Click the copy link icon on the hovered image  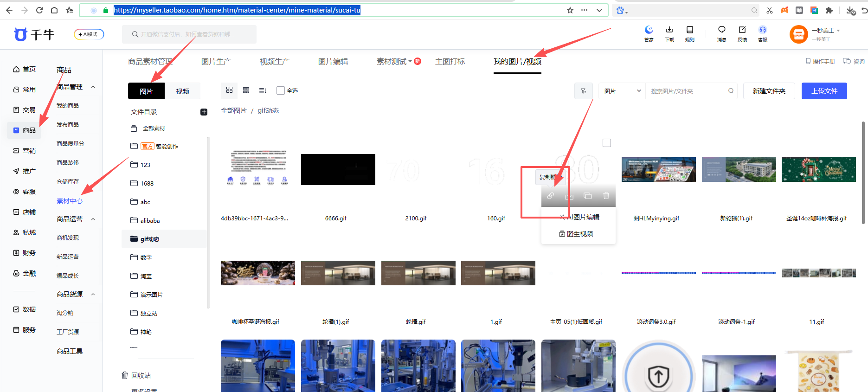click(x=550, y=196)
